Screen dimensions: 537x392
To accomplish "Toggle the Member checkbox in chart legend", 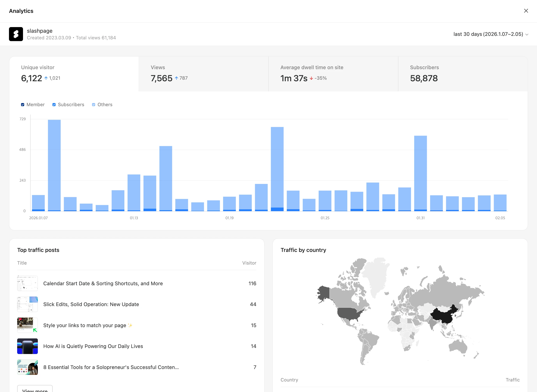I will [23, 105].
